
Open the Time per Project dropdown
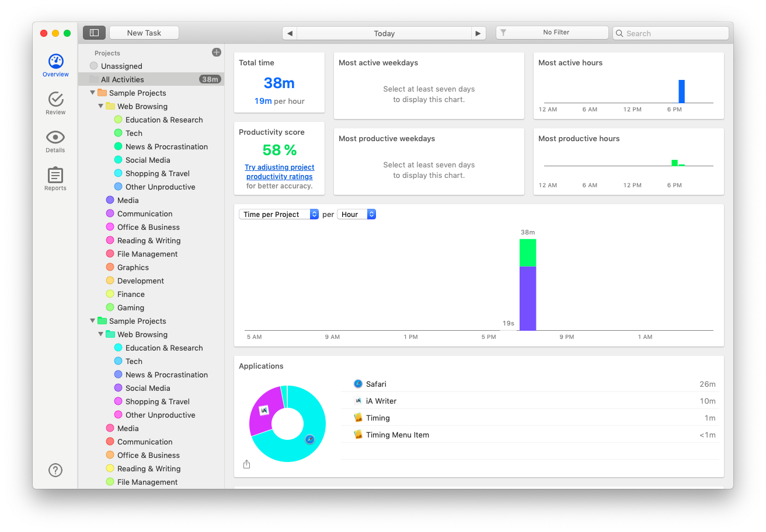click(279, 214)
